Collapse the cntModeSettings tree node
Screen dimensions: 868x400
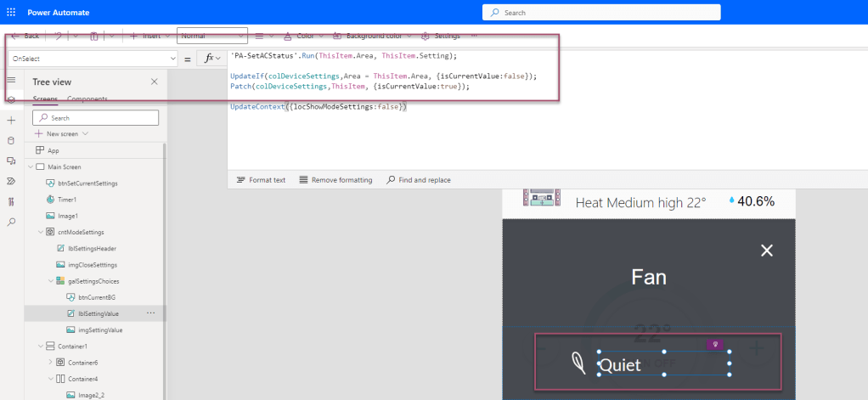[41, 232]
